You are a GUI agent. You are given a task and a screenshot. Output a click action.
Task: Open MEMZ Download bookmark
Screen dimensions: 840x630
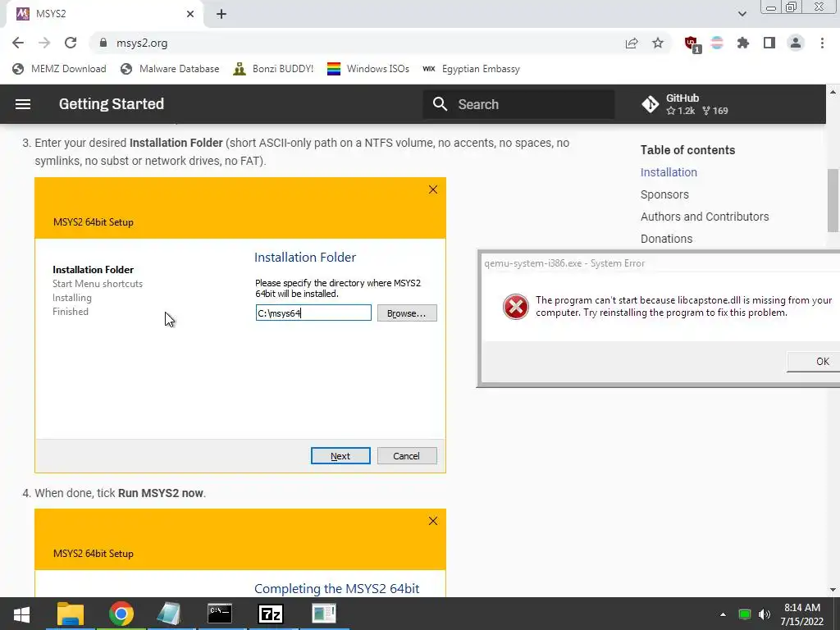(x=59, y=69)
